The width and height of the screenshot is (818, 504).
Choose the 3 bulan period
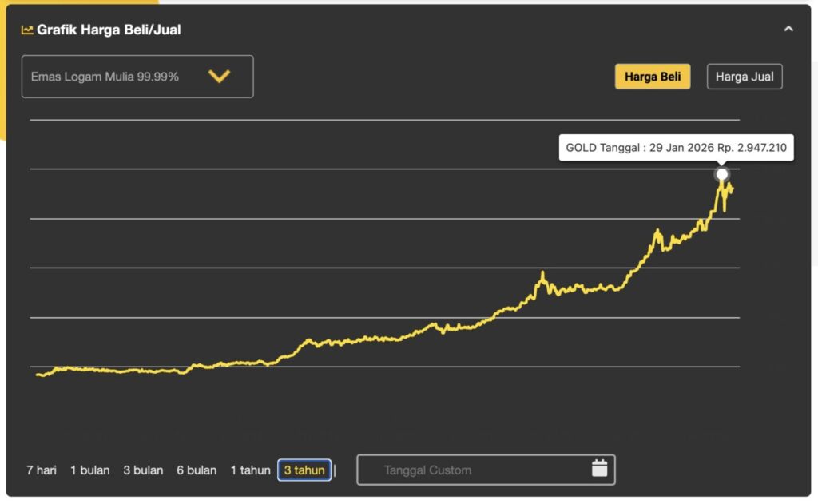[x=142, y=470]
